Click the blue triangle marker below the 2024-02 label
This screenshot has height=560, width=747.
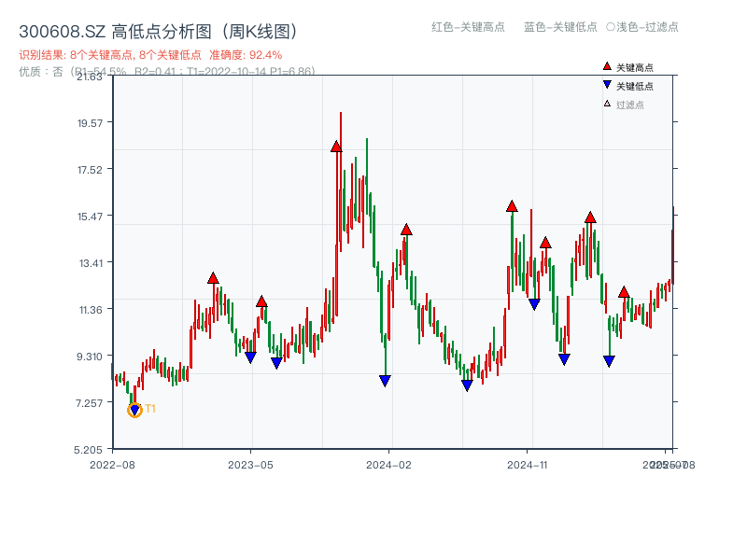coord(385,379)
